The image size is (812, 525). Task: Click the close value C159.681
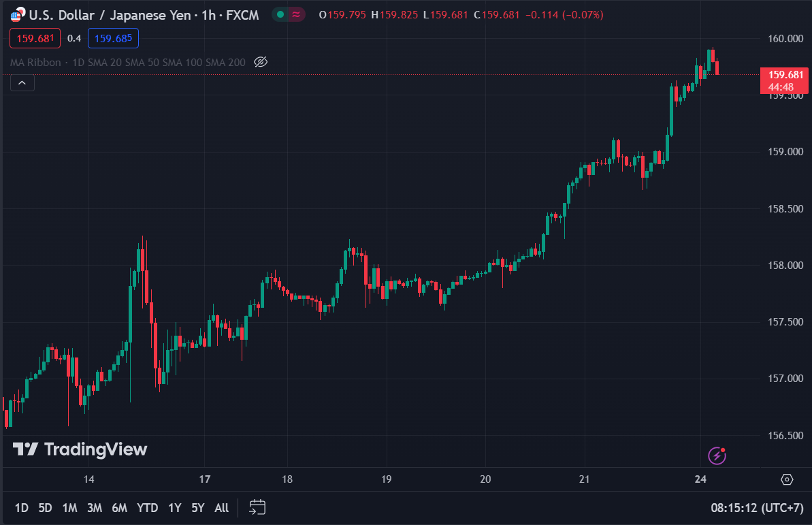[x=497, y=15]
